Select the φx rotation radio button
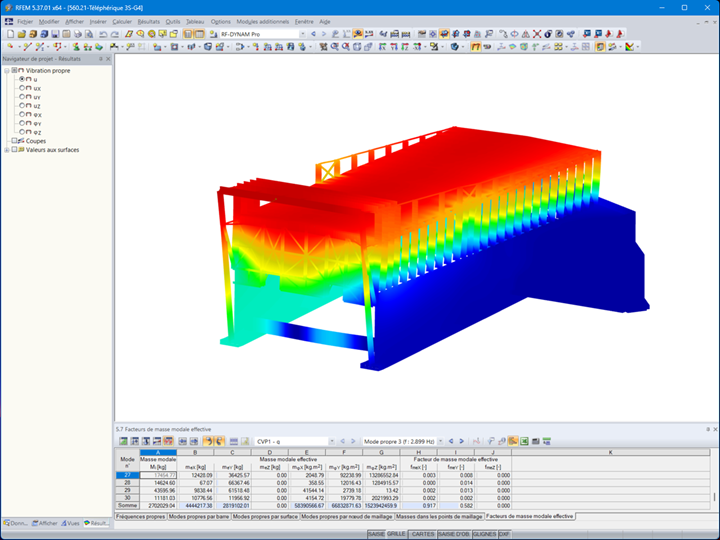The width and height of the screenshot is (720, 540). coord(22,114)
